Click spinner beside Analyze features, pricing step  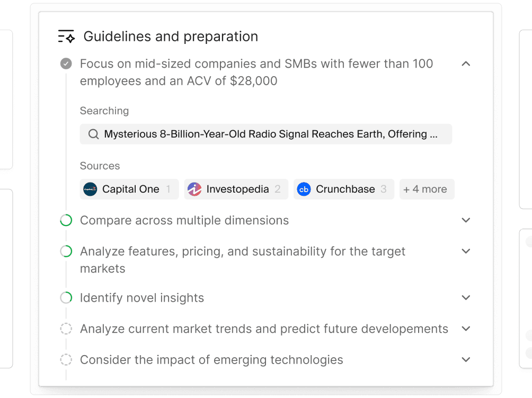click(66, 251)
